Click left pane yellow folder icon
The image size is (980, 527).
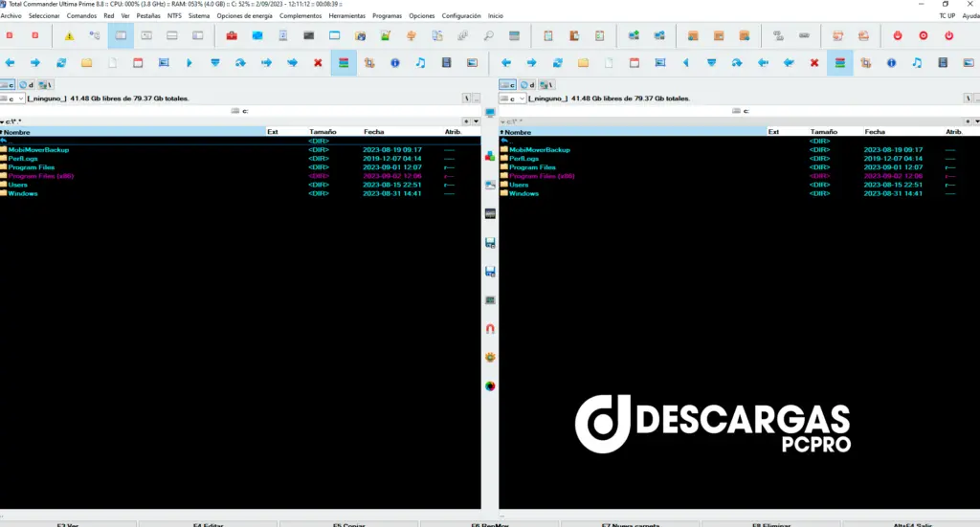click(87, 62)
